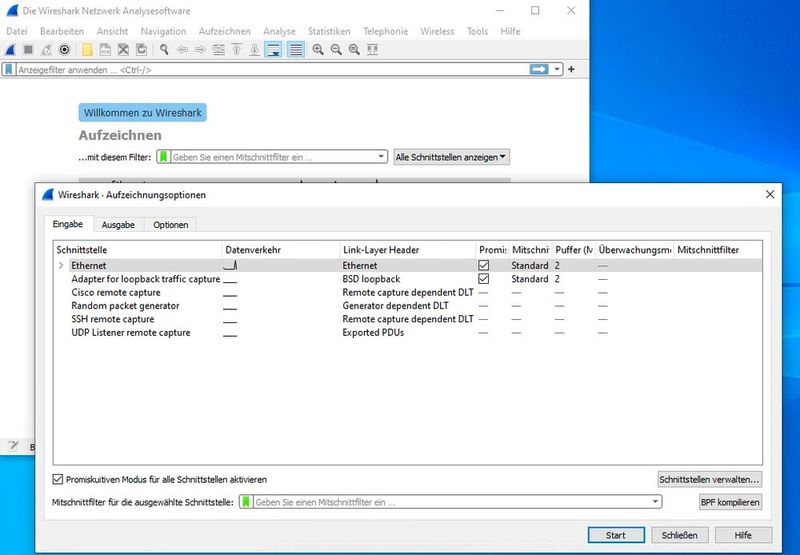
Task: Jump to last packet icon
Action: (x=255, y=49)
